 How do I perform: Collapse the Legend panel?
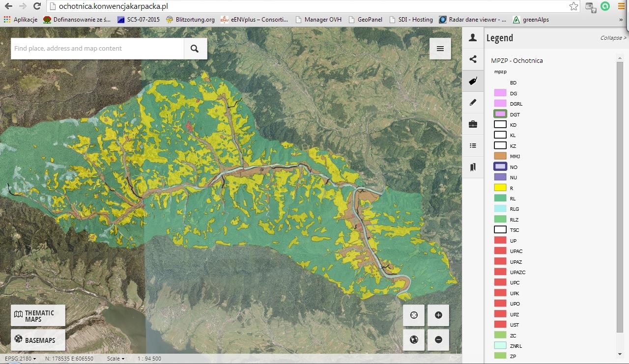(x=613, y=38)
